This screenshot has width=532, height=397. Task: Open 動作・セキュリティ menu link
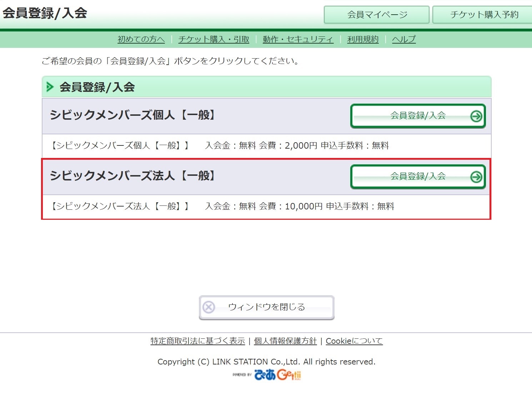pos(298,39)
